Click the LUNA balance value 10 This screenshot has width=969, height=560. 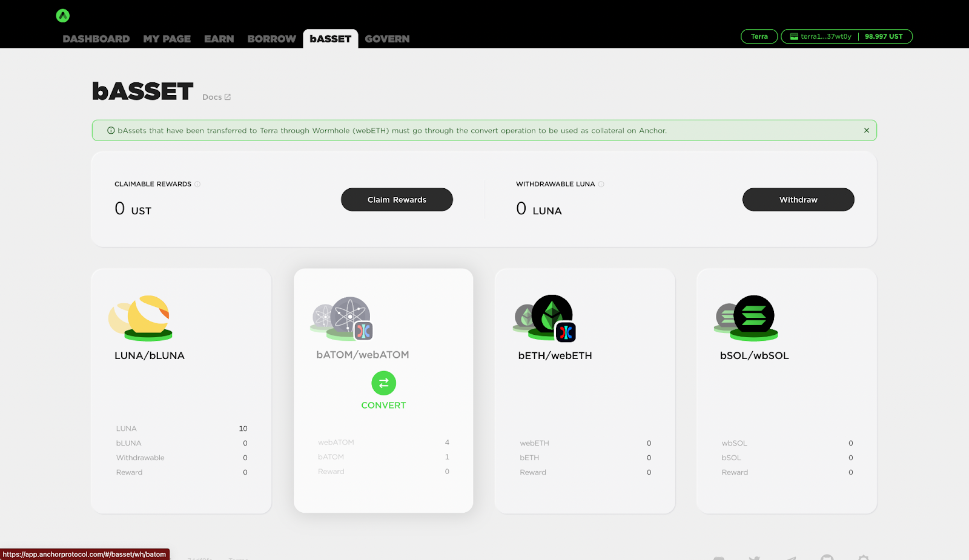243,429
